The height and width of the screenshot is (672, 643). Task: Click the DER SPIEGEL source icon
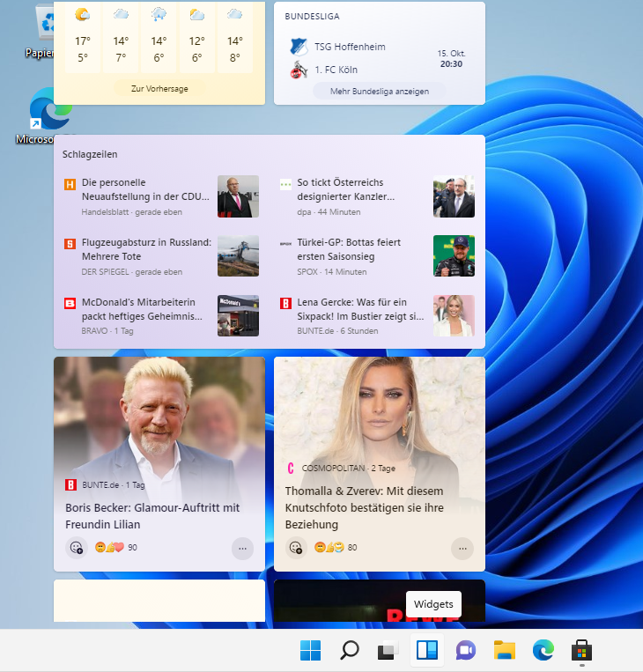(70, 244)
